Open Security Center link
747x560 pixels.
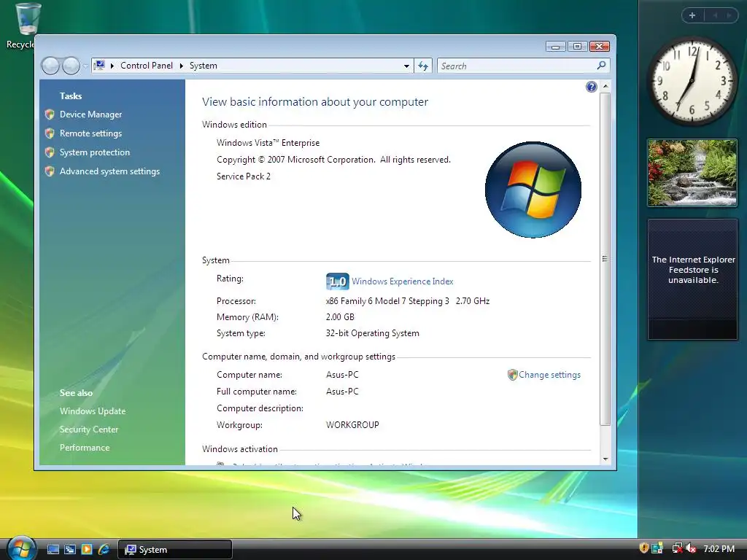pos(88,429)
